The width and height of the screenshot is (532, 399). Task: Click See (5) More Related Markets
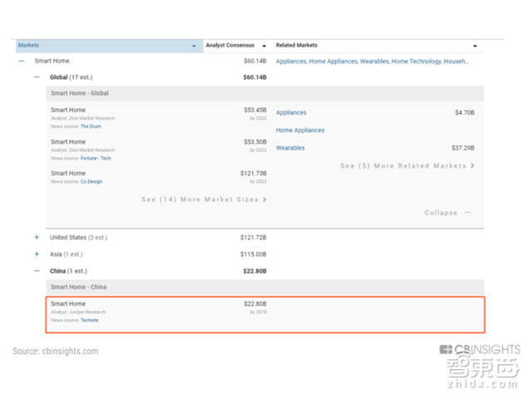click(x=407, y=166)
